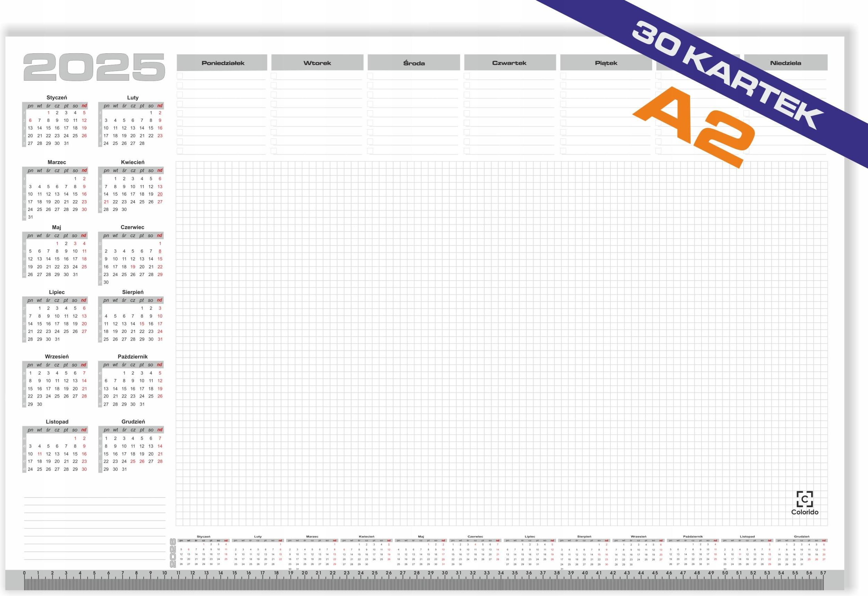The image size is (868, 596).
Task: Select the Poniedziałek column header
Action: coord(223,63)
